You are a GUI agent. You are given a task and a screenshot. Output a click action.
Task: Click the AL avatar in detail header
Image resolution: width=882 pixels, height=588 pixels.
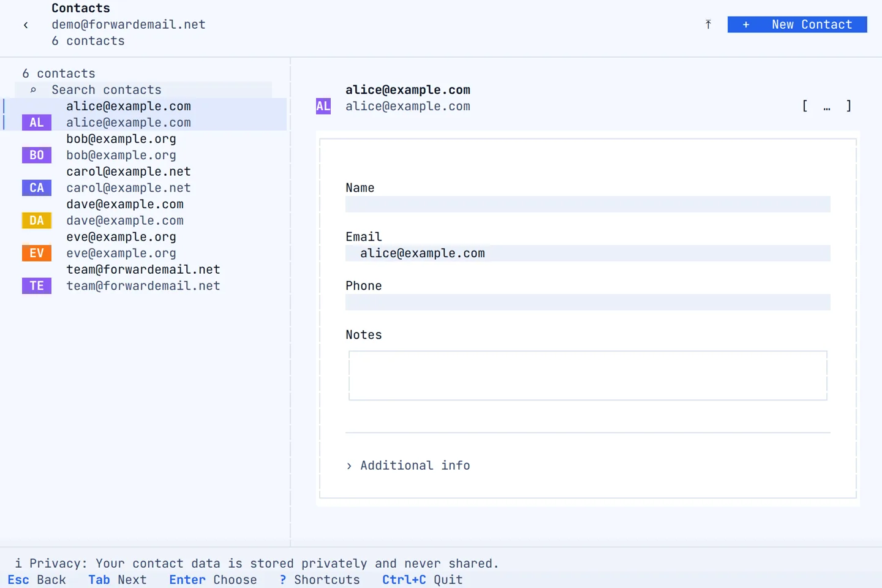click(323, 106)
